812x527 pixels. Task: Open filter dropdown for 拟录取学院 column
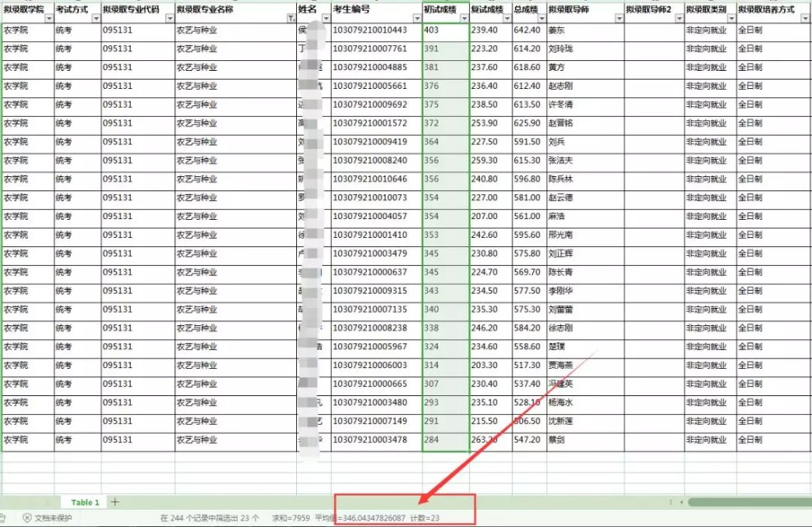tap(49, 19)
